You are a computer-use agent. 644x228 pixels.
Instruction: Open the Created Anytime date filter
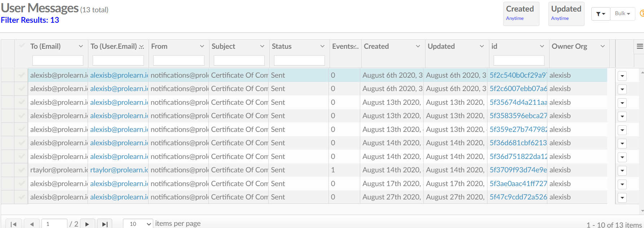(x=521, y=14)
